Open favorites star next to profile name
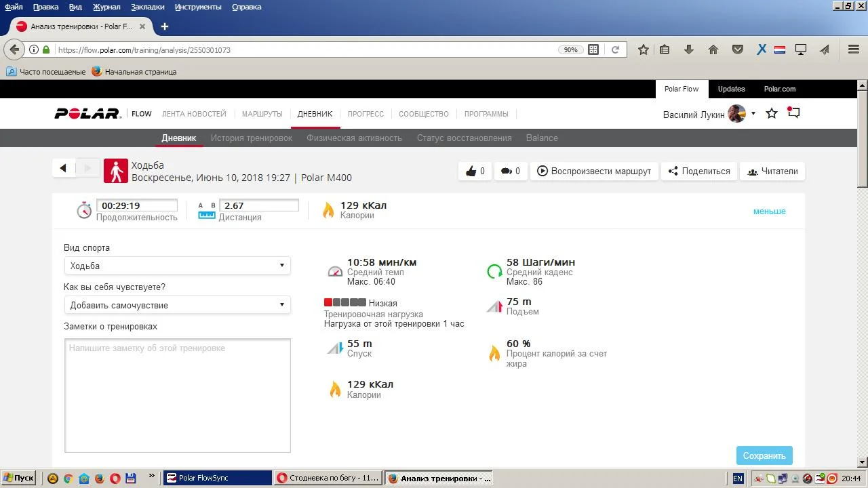Screen dimensions: 868x488 click(x=771, y=114)
